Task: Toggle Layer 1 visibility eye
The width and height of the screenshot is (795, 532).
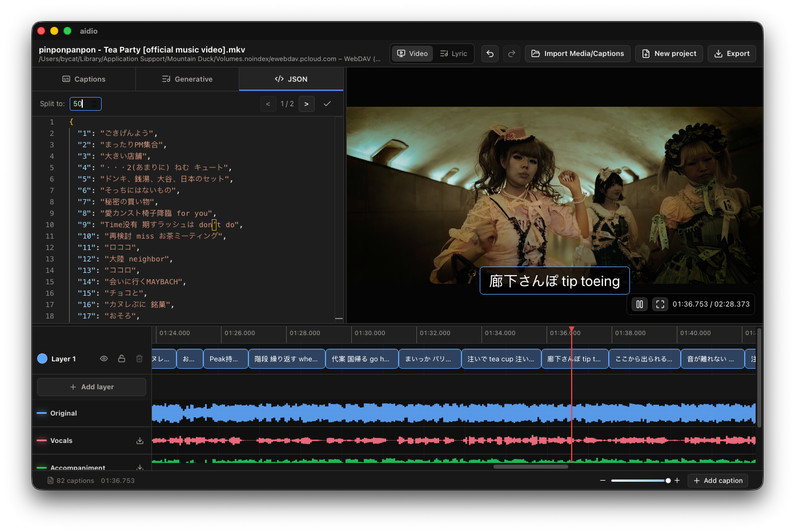Action: (x=104, y=358)
